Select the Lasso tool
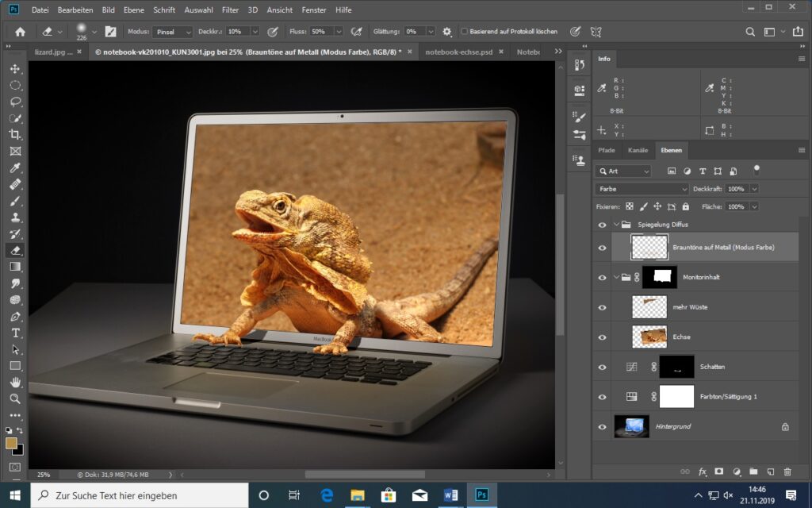 (x=15, y=102)
